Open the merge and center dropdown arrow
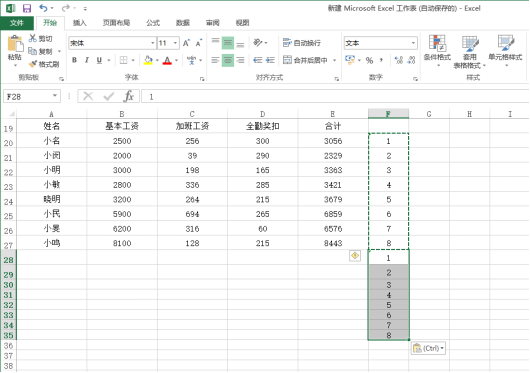The image size is (530, 373). click(334, 60)
